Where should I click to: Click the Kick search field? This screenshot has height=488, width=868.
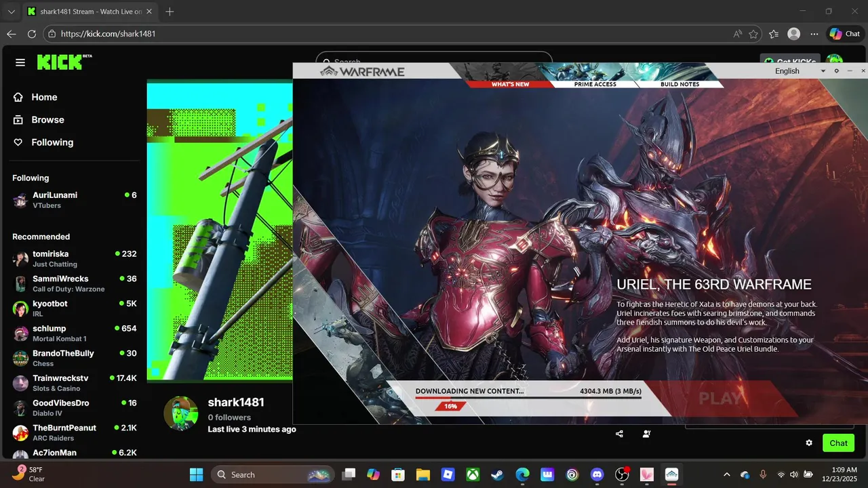434,58
